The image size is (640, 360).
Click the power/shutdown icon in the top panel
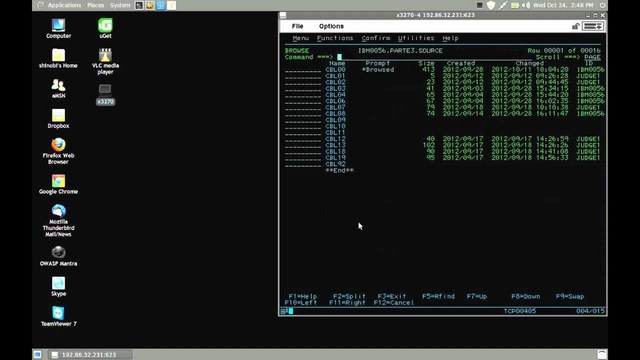pos(602,5)
